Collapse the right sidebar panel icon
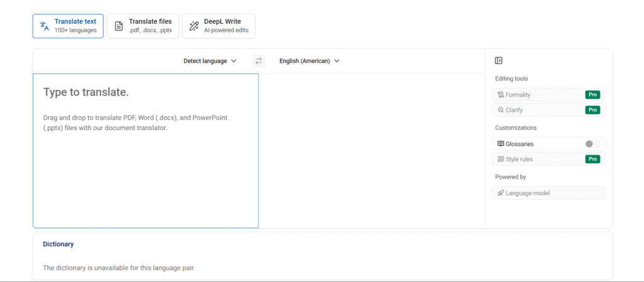 [499, 61]
